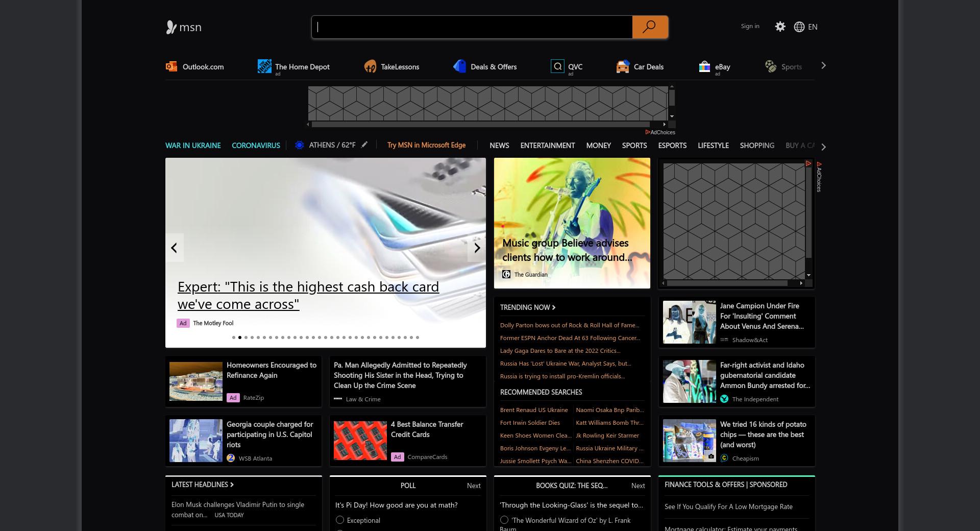Image resolution: width=980 pixels, height=531 pixels.
Task: Click The Independent source icon
Action: (724, 399)
